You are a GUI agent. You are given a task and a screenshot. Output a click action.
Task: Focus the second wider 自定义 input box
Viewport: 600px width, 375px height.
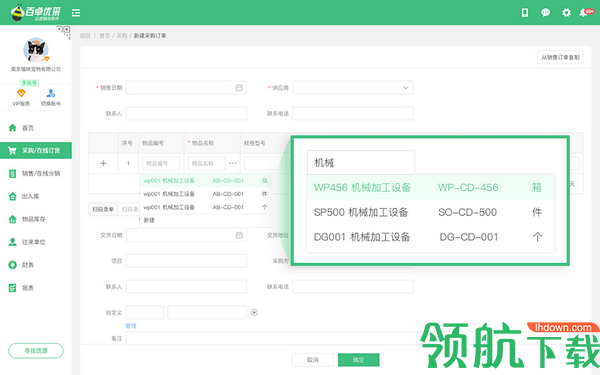click(207, 313)
